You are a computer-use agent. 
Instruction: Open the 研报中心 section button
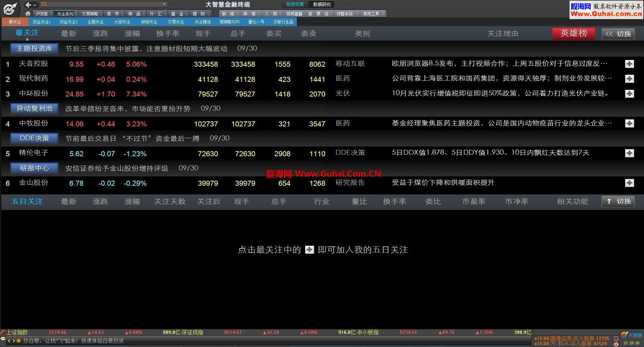[34, 168]
